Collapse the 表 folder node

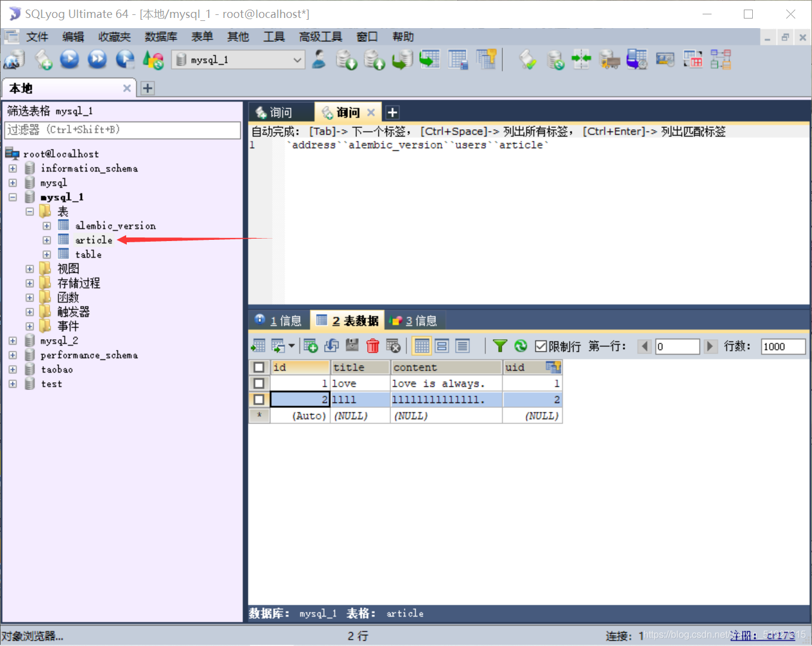pos(29,212)
